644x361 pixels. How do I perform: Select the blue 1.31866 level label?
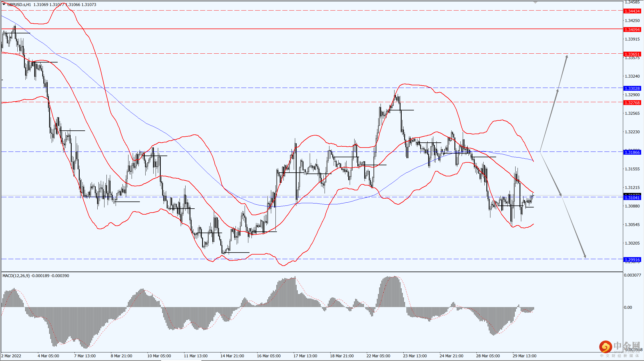(x=632, y=152)
